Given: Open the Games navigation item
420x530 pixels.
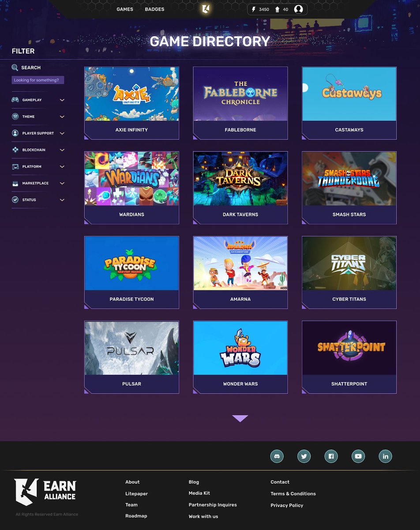Looking at the screenshot, I should pos(125,9).
